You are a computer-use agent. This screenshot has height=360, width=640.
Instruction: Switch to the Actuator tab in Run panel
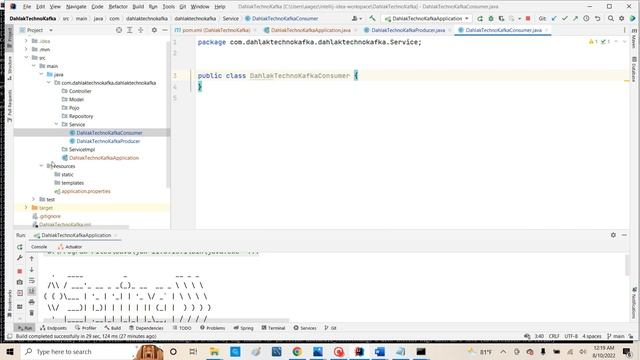click(x=70, y=247)
